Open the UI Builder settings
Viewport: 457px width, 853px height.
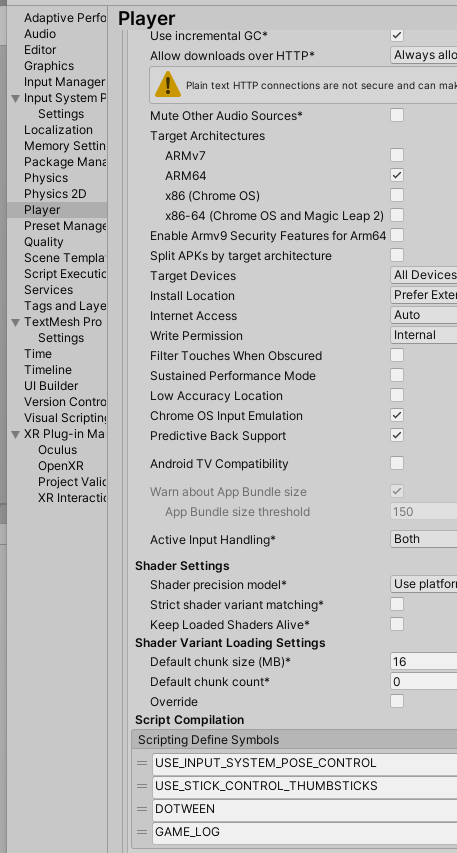51,386
